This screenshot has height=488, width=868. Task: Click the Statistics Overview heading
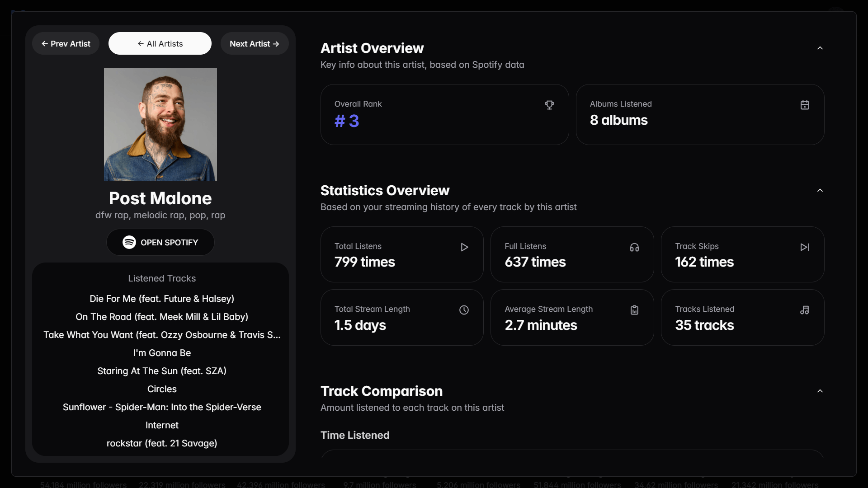[385, 190]
